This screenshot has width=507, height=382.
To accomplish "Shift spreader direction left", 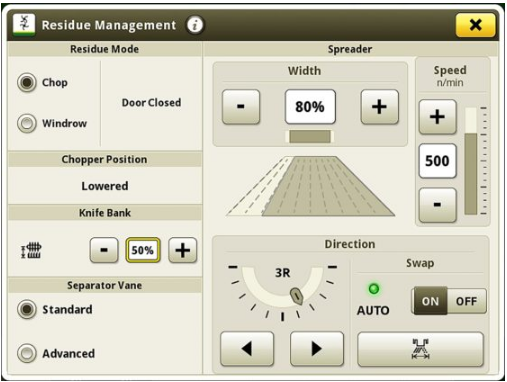I will point(247,349).
